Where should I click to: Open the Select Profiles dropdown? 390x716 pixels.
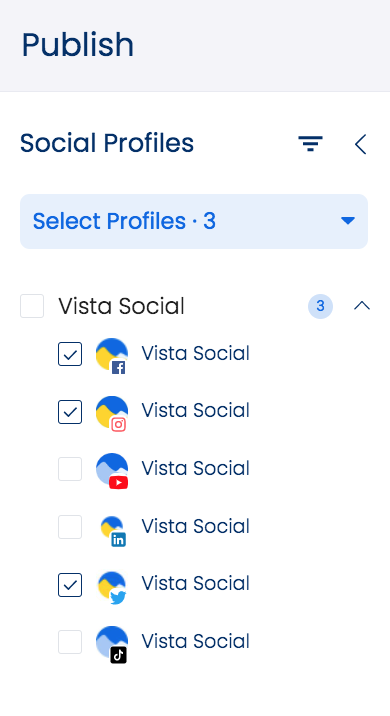pos(194,221)
